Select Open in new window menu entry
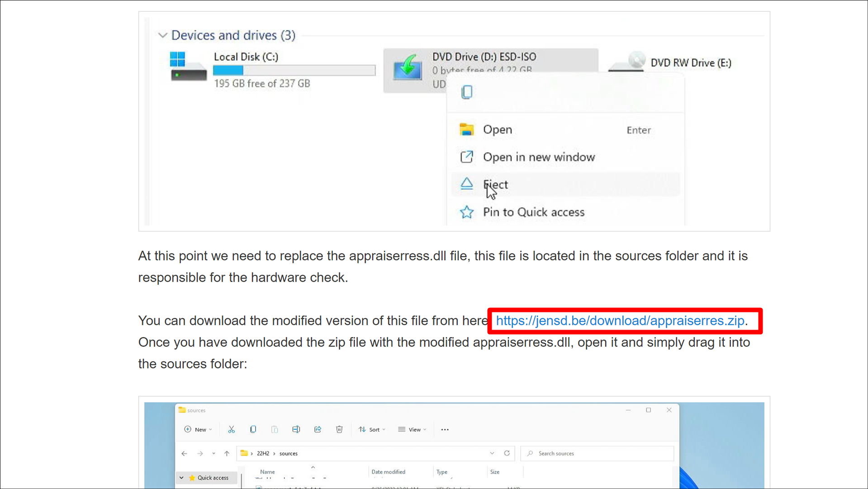Viewport: 868px width, 489px height. coord(539,157)
